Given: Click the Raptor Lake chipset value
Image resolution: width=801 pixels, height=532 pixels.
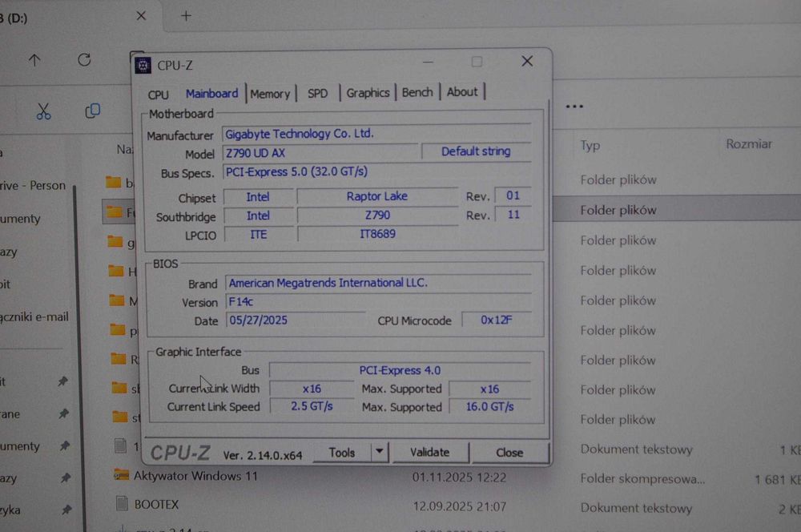Looking at the screenshot, I should click(x=377, y=197).
